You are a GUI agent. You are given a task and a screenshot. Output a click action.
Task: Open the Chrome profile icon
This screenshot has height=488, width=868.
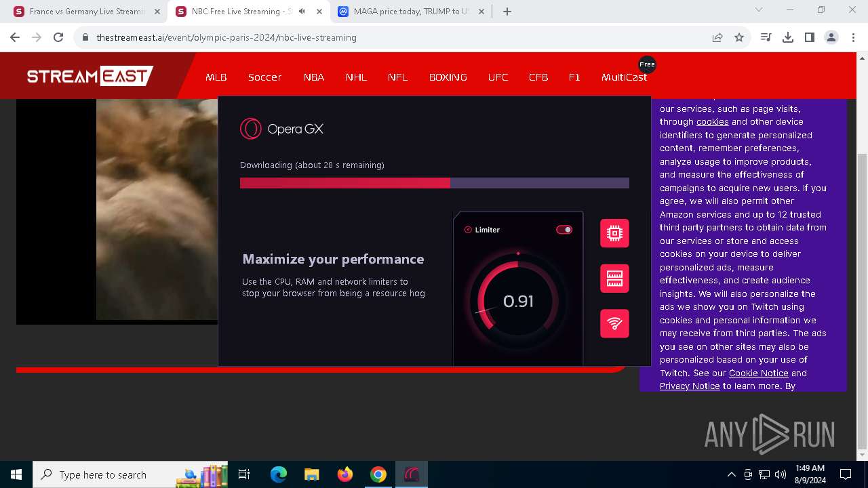831,37
